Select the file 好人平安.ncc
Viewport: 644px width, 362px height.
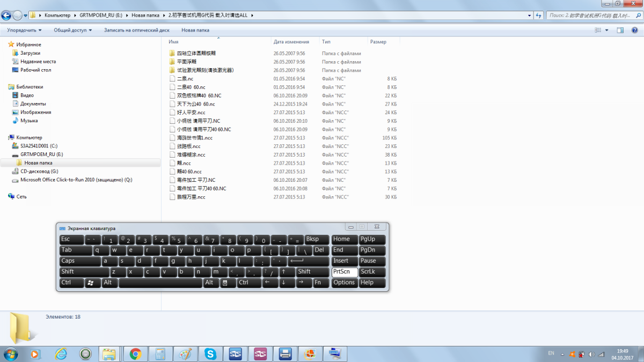click(x=191, y=113)
